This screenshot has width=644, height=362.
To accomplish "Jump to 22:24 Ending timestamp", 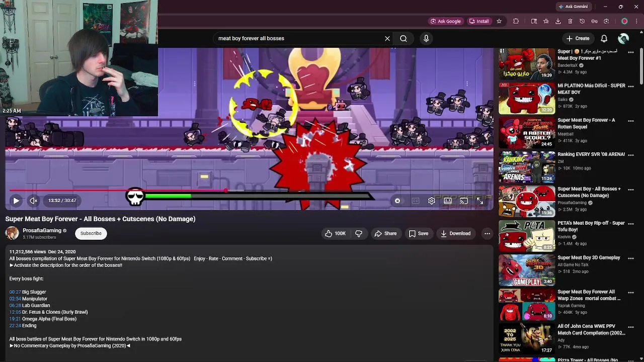I will [15, 326].
